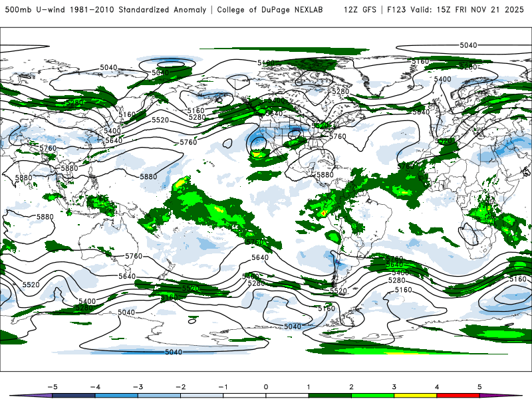Click the 'F123 Valid: 15Z FRI NOV 21 2025' text

tap(456, 10)
